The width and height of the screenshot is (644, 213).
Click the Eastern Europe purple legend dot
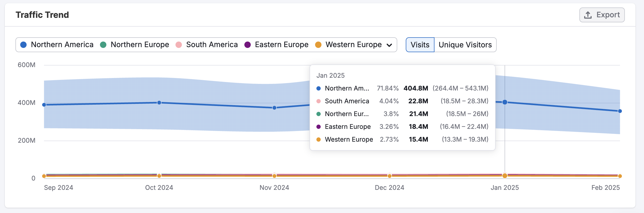coord(248,45)
